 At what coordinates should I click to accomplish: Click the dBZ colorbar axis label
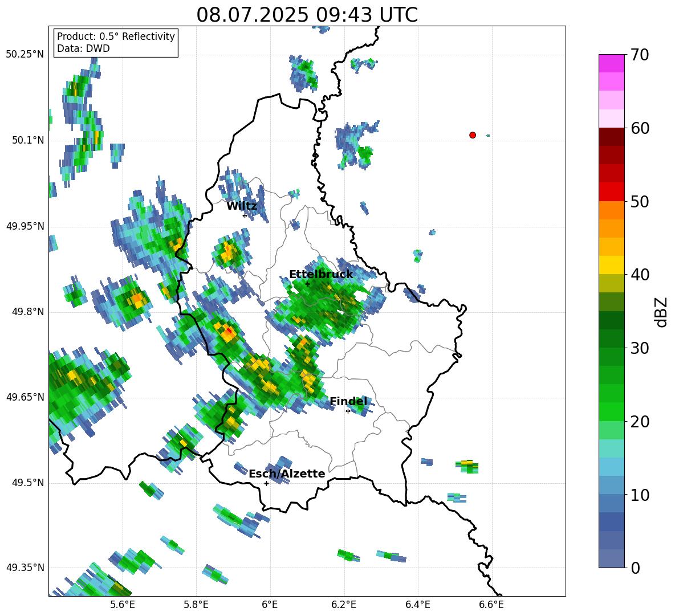(x=662, y=312)
